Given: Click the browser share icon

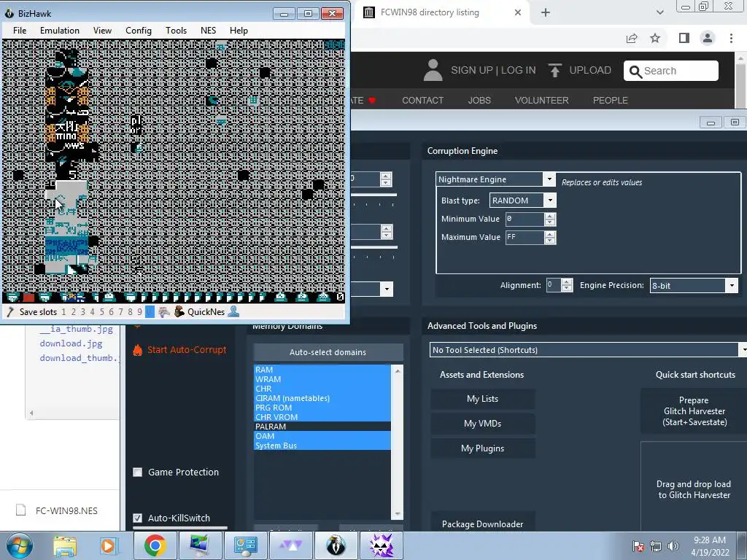Looking at the screenshot, I should pos(632,38).
